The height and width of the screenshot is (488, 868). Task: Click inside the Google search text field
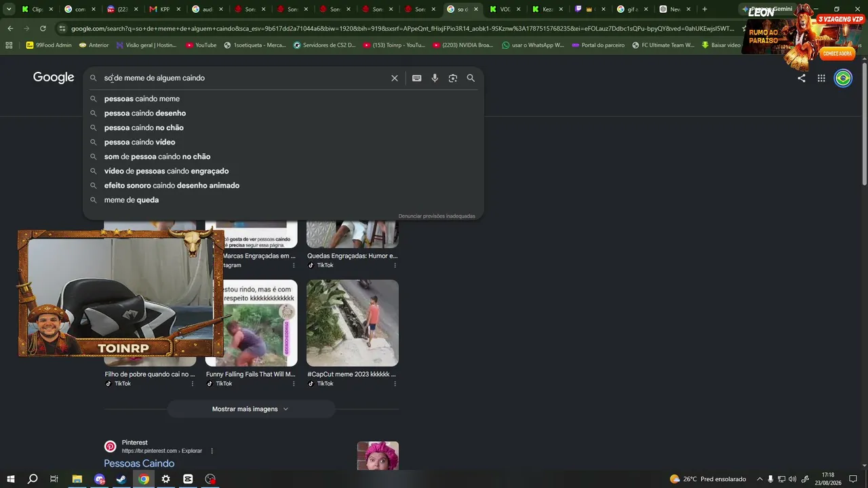pos(244,78)
